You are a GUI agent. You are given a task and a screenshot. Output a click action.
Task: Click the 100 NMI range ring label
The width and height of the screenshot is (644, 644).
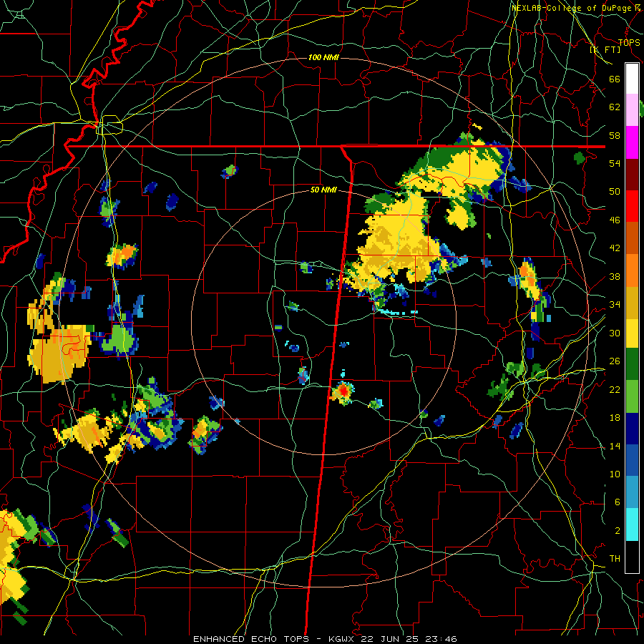point(323,57)
